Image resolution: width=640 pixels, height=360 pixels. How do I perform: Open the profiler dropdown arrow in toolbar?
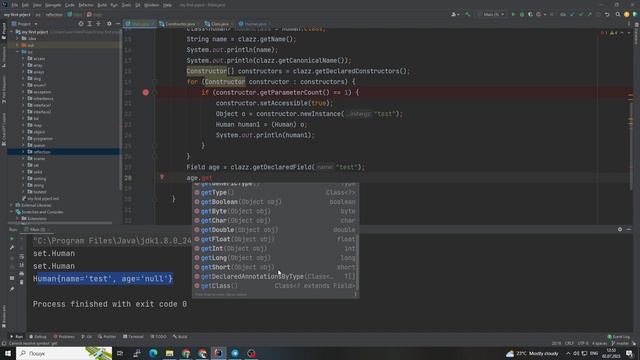click(x=544, y=15)
